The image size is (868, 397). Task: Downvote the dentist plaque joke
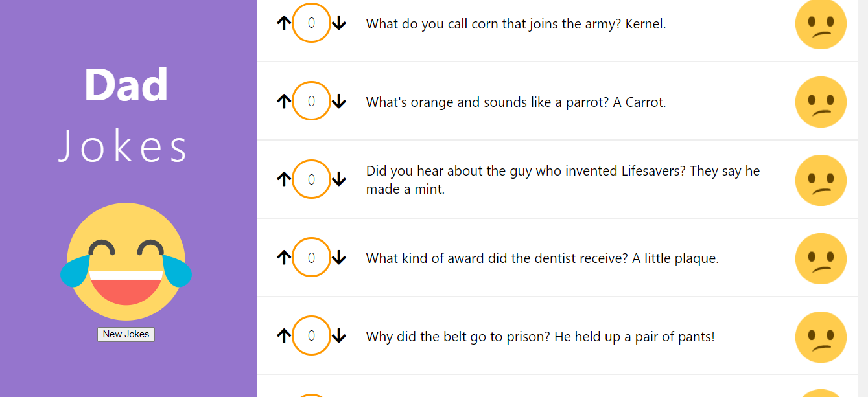click(x=339, y=258)
